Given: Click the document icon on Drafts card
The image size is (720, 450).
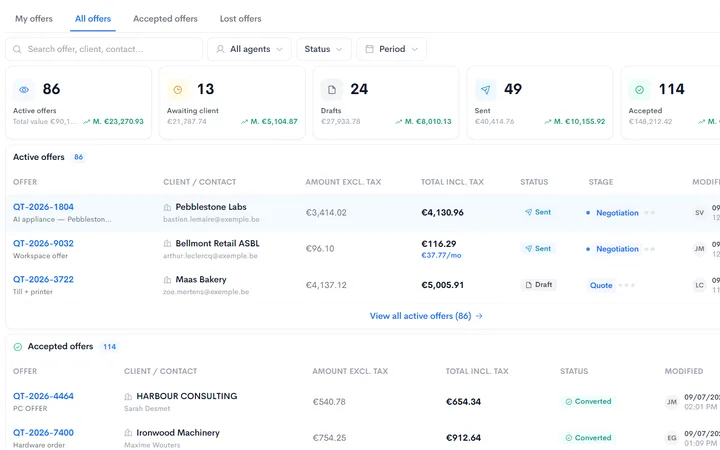Looking at the screenshot, I should pos(332,90).
